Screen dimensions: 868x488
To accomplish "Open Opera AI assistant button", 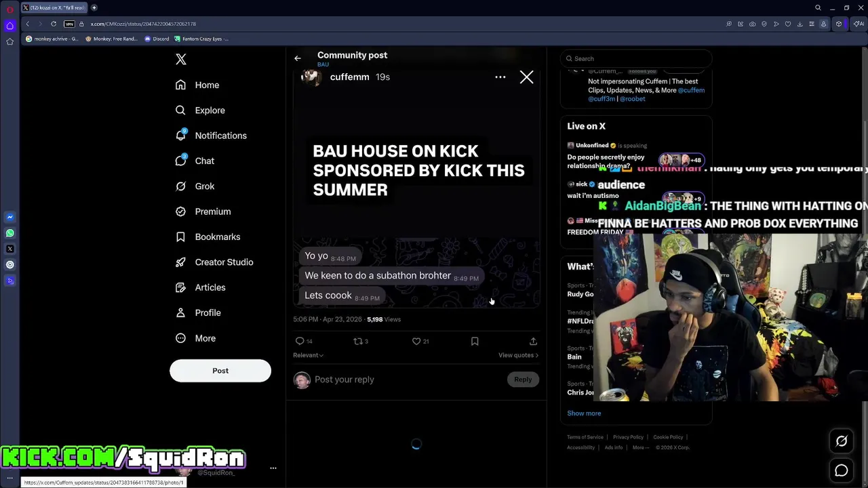I will pos(859,24).
